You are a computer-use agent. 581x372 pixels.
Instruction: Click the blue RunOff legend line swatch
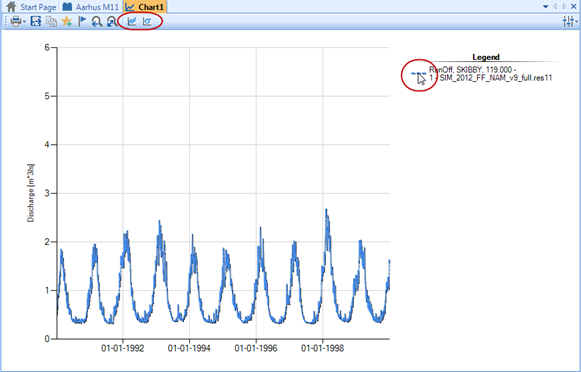[x=418, y=73]
